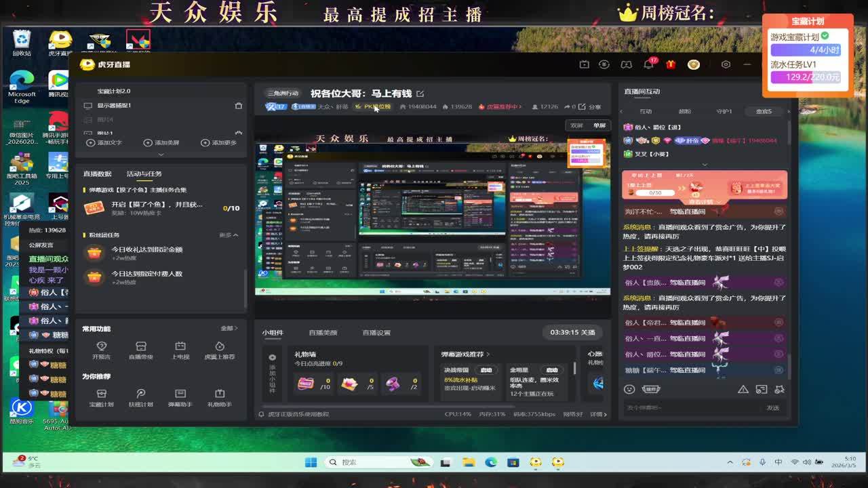Switch to the 守护1 chat tab

(x=724, y=111)
